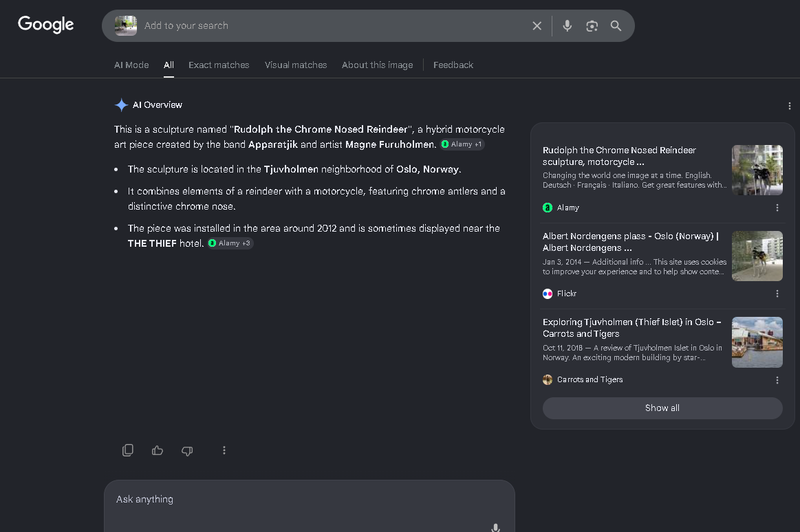
Task: Open options menu for Alamy result
Action: click(777, 208)
